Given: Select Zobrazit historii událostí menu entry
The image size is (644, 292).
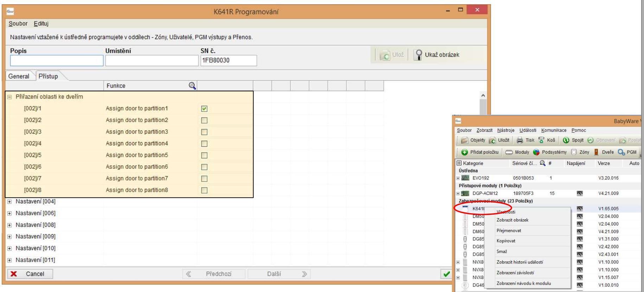Looking at the screenshot, I should point(519,262).
